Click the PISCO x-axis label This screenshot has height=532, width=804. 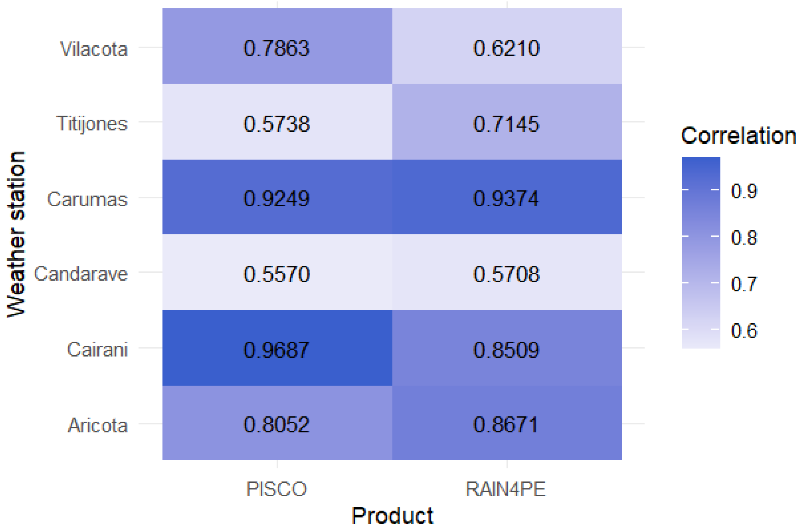277,489
